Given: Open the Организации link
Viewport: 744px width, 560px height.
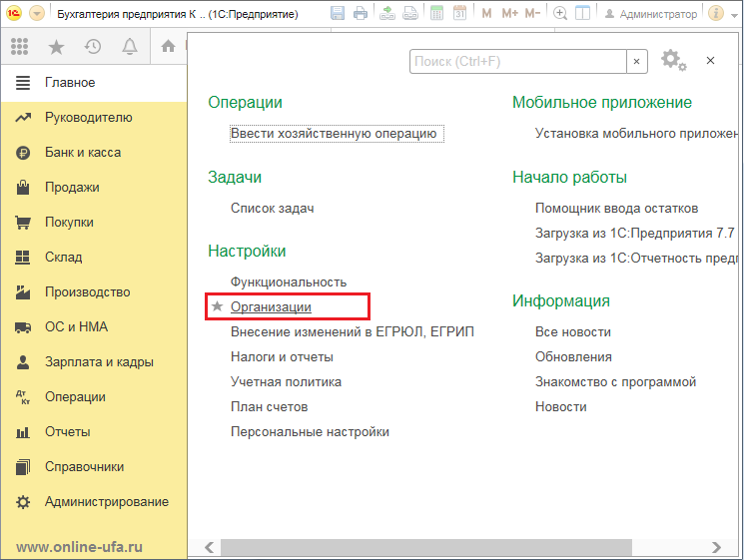Looking at the screenshot, I should (271, 307).
